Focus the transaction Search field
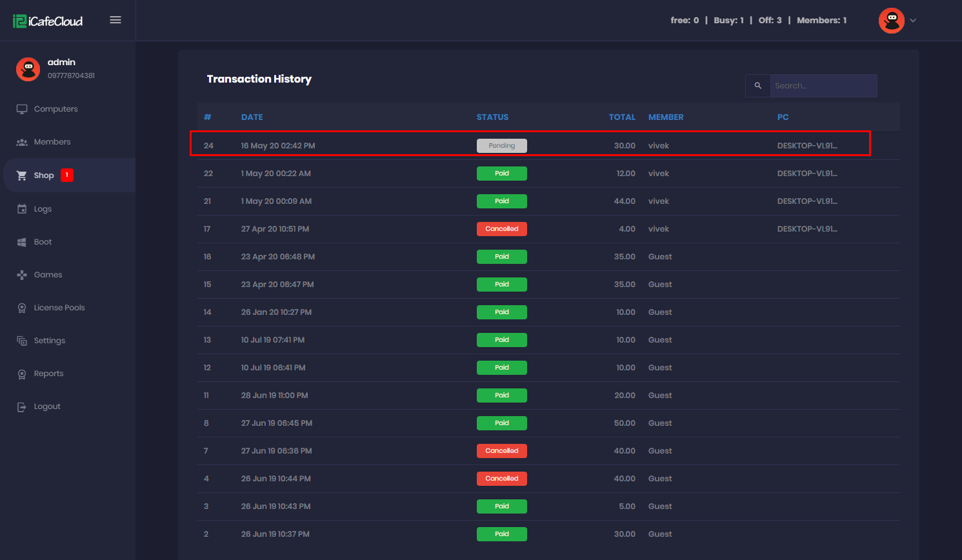 pyautogui.click(x=823, y=86)
